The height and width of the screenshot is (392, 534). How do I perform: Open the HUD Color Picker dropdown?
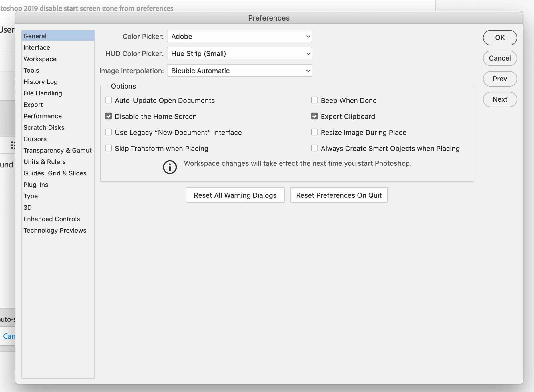point(240,53)
